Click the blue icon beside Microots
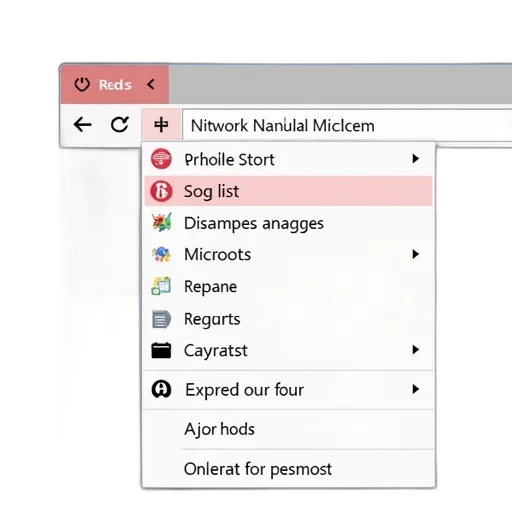This screenshot has height=512, width=512. (x=161, y=254)
